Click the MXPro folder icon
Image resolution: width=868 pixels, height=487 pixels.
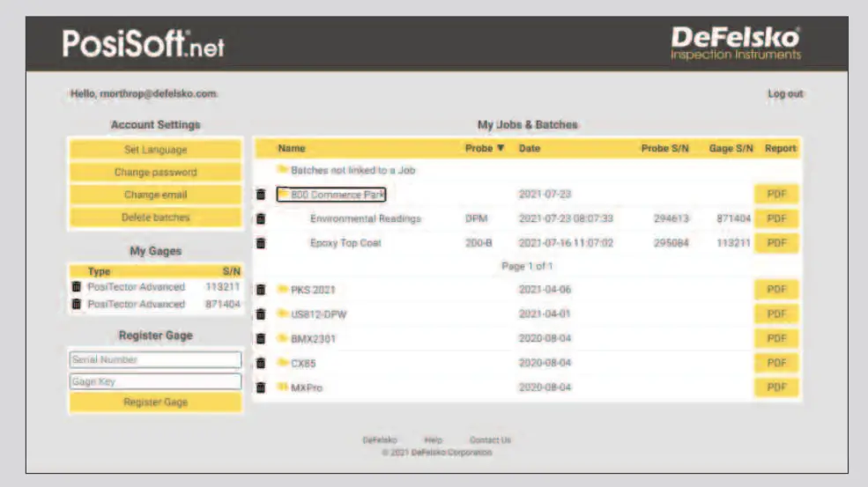tap(283, 387)
